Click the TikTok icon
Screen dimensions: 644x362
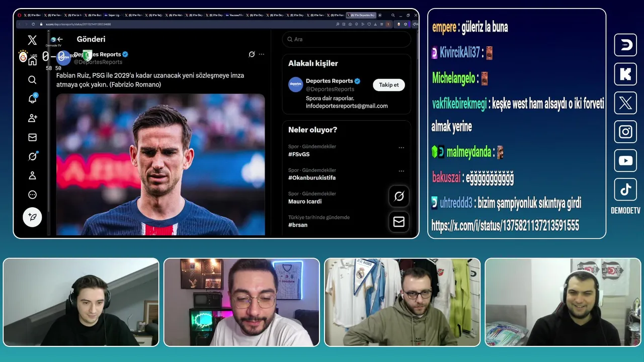625,190
